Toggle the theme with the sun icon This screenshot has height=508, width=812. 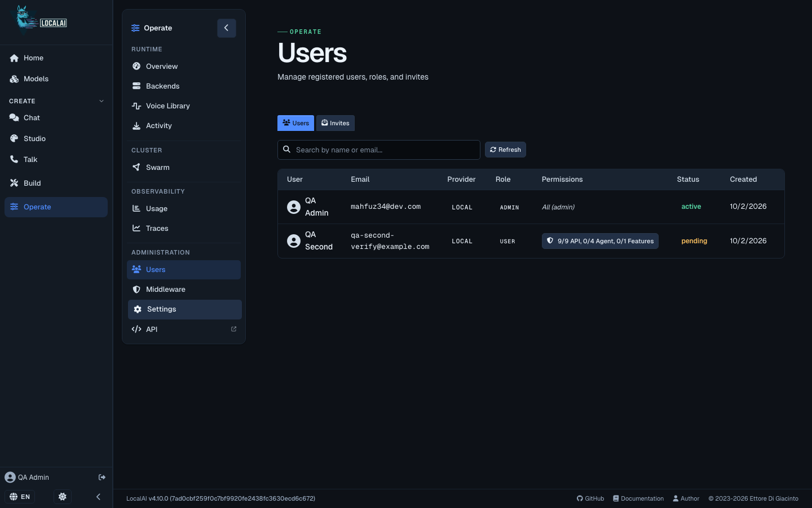63,497
